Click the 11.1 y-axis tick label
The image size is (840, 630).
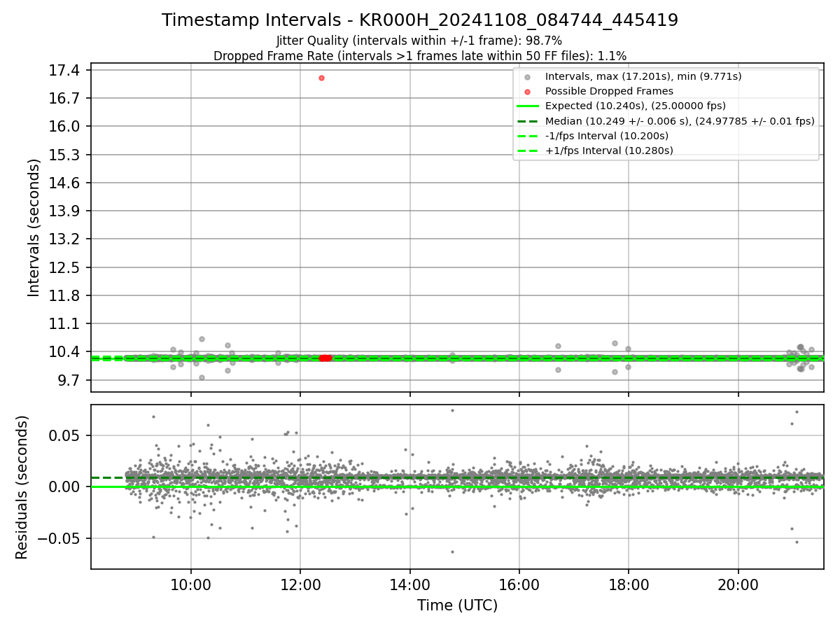[66, 323]
